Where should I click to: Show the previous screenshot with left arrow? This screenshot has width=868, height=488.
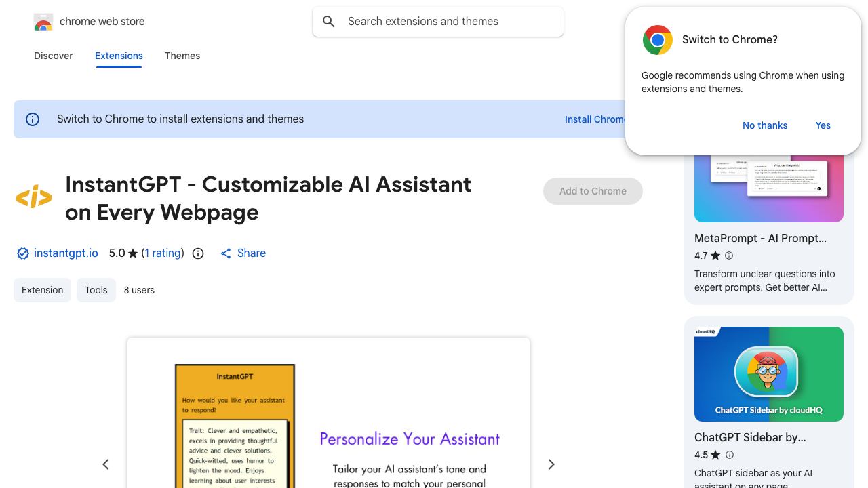(x=106, y=464)
